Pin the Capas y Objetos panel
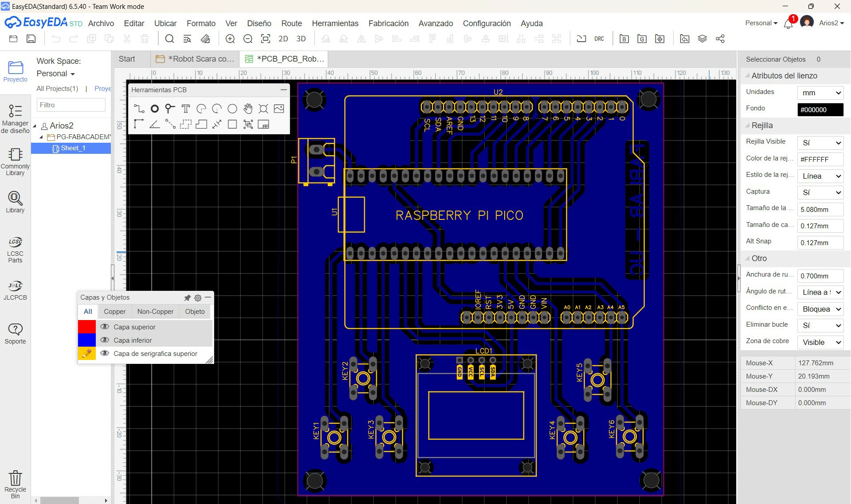 click(187, 298)
